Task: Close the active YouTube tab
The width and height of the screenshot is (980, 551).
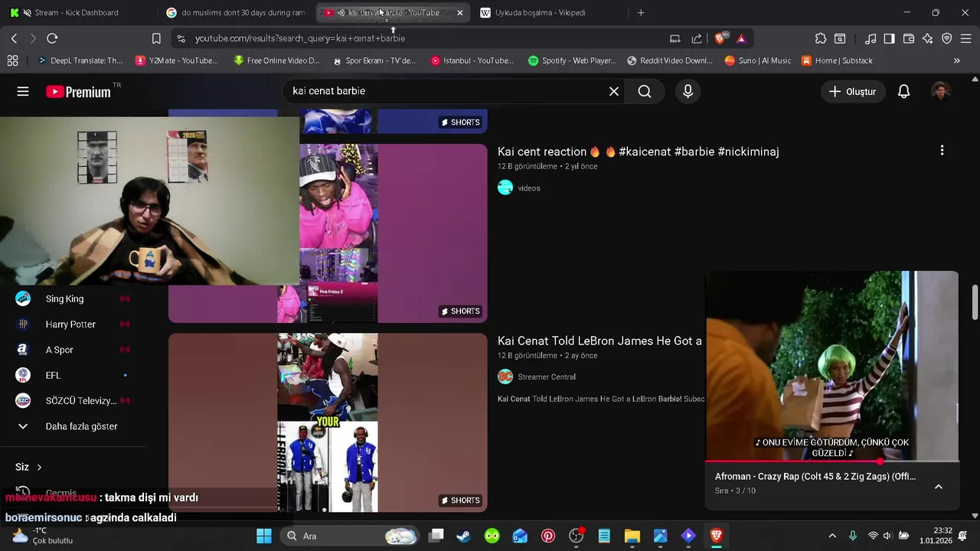Action: click(x=459, y=12)
